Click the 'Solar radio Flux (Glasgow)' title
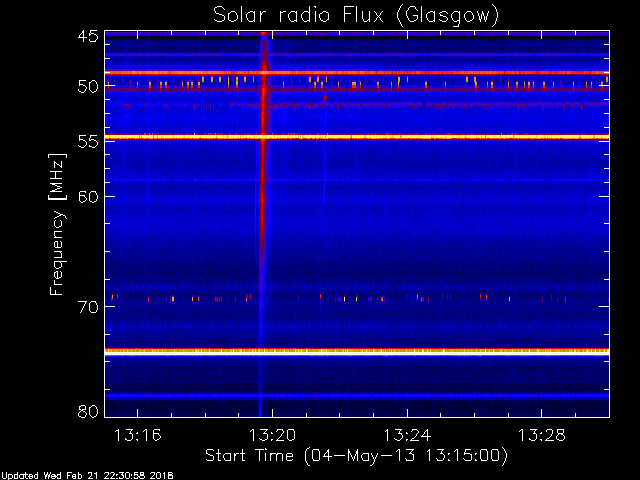 (356, 16)
